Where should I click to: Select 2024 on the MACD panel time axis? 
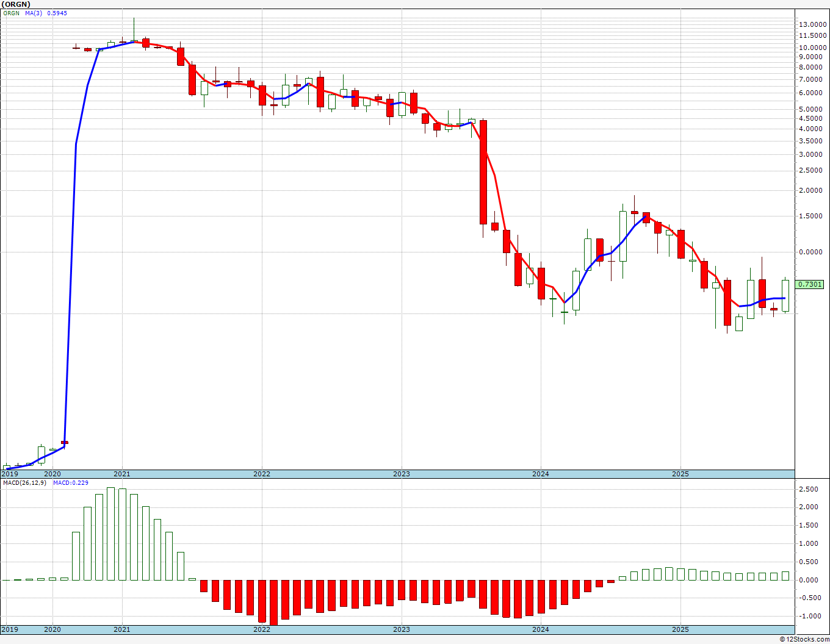coord(541,629)
